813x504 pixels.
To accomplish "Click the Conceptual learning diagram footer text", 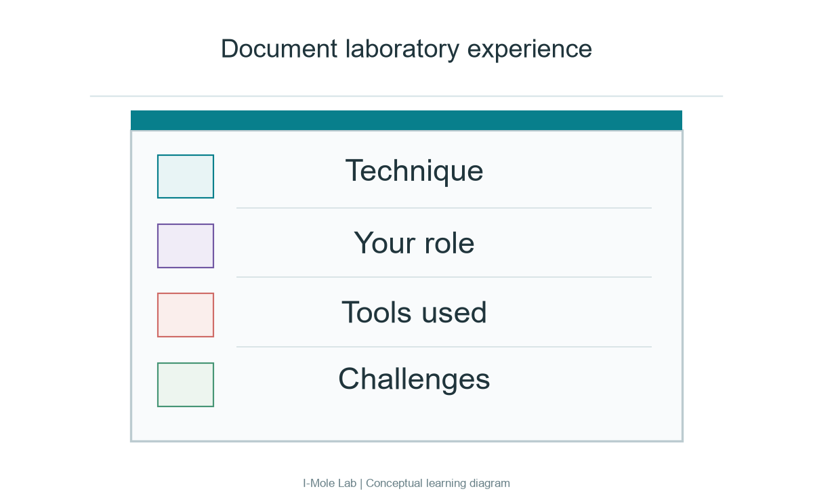I will pyautogui.click(x=438, y=483).
